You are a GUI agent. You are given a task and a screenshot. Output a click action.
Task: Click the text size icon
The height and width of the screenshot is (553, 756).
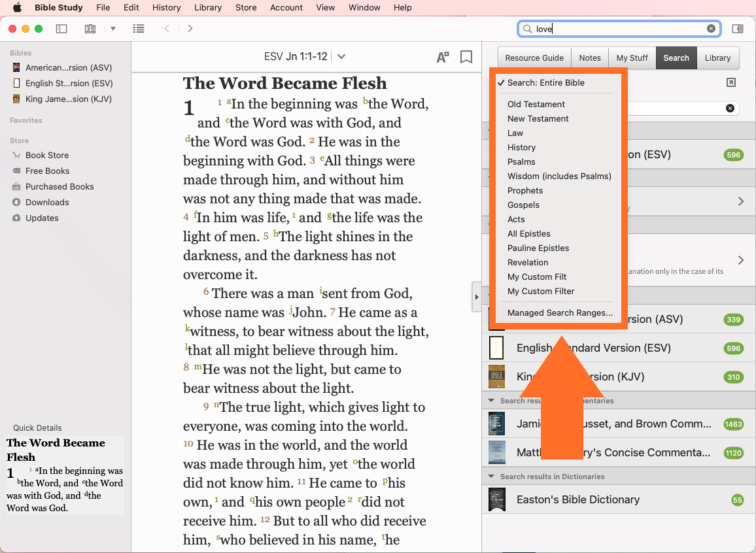click(x=443, y=58)
